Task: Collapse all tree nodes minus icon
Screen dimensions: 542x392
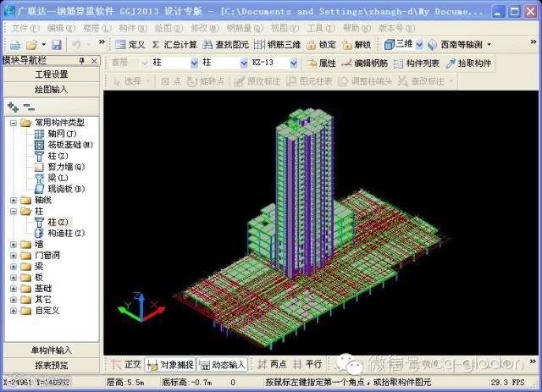Action: (x=29, y=108)
